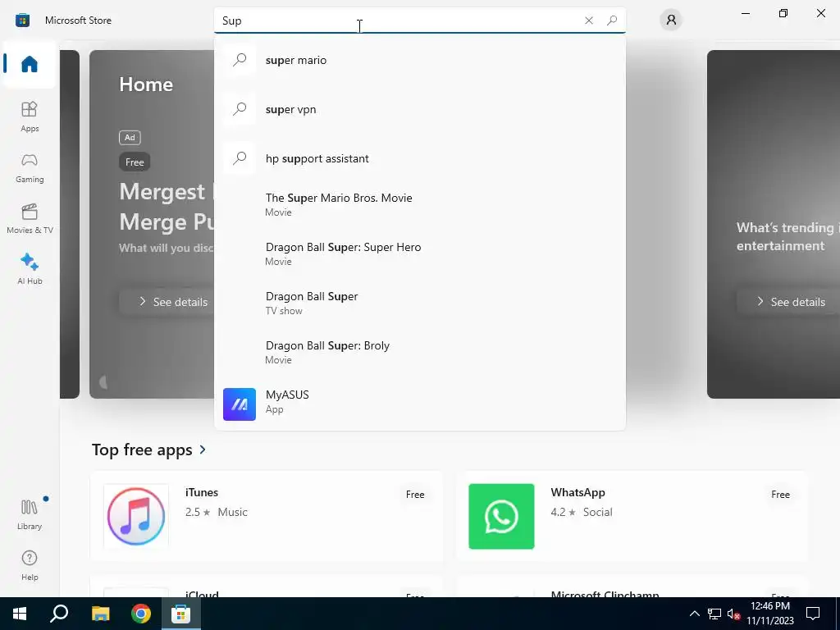The width and height of the screenshot is (840, 630).
Task: Launch Google Chrome from taskbar
Action: [x=141, y=614]
